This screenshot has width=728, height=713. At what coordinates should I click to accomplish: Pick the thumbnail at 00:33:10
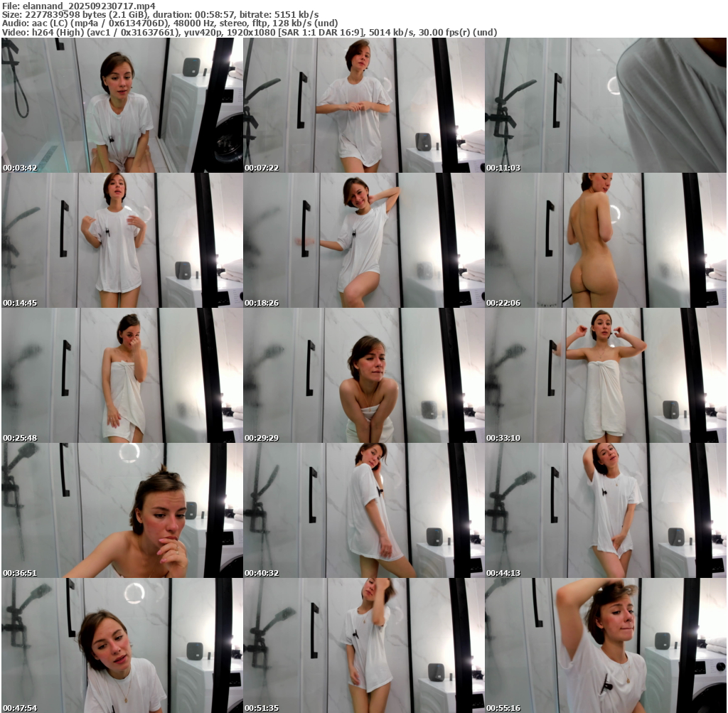pyautogui.click(x=606, y=375)
